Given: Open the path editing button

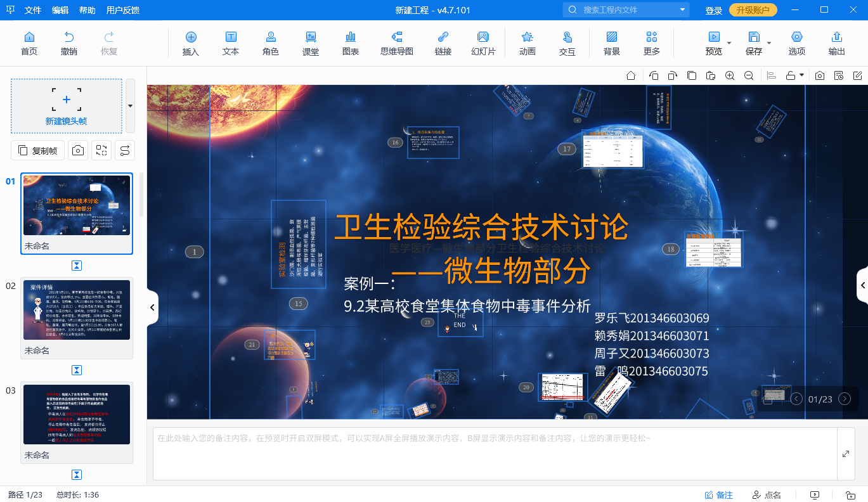Looking at the screenshot, I should (125, 150).
